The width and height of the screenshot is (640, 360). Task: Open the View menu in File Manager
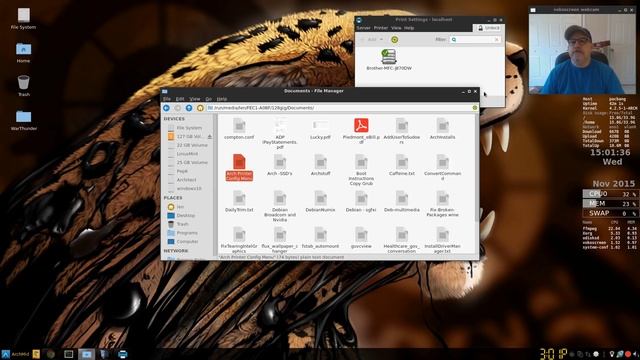[195, 99]
